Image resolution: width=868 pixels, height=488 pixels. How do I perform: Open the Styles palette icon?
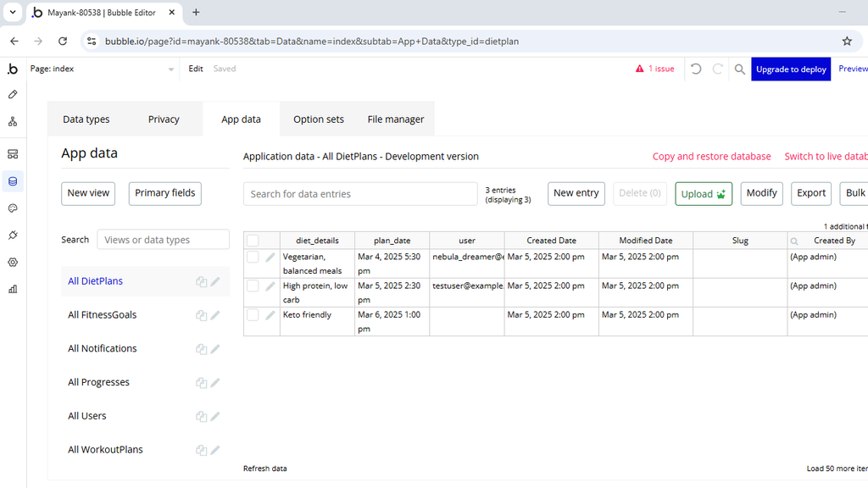pos(14,208)
